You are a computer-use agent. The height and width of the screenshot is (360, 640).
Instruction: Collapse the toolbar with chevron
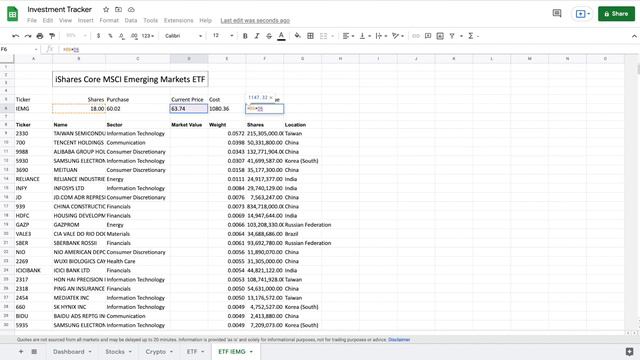(634, 36)
